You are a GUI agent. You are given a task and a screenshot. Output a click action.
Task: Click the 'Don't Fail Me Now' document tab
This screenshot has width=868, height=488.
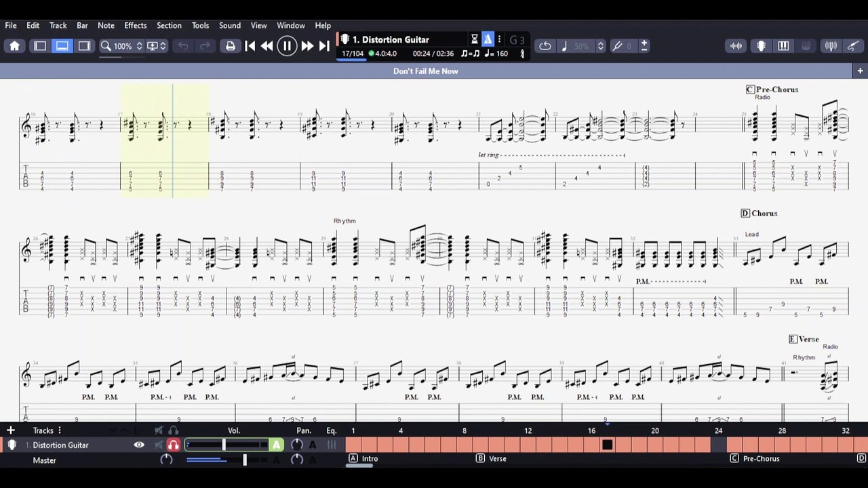[x=426, y=71]
